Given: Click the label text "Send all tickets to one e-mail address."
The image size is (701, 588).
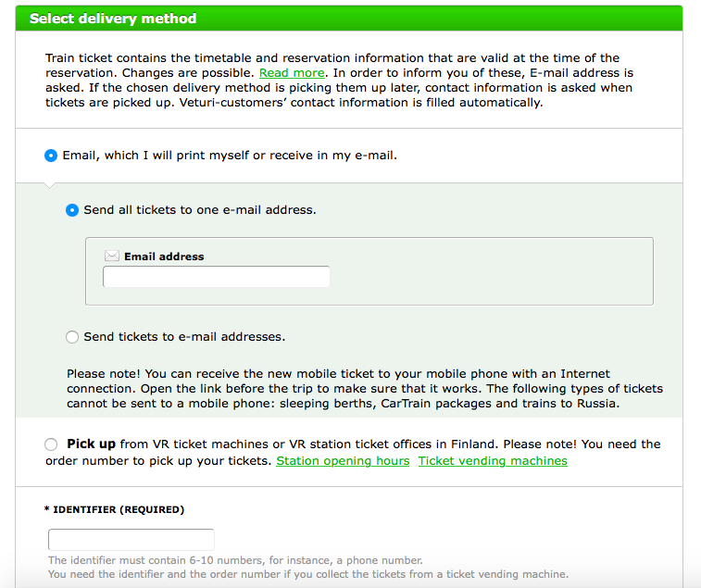Looking at the screenshot, I should [x=200, y=210].
